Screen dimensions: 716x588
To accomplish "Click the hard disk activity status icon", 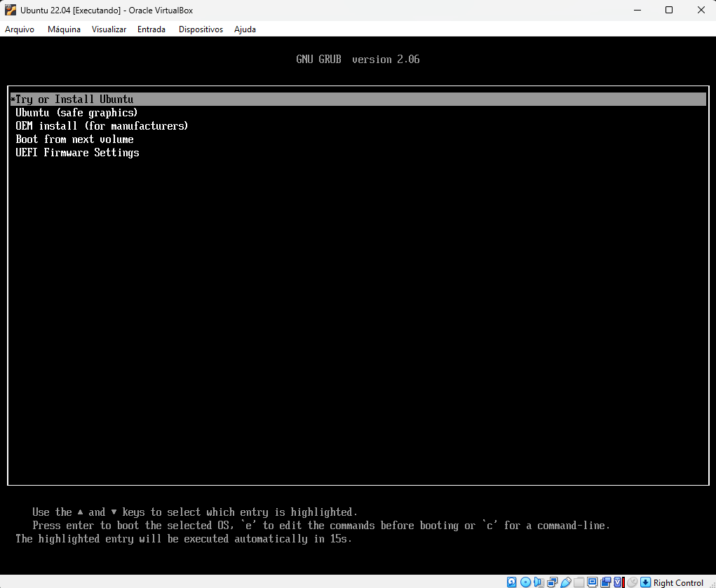I will click(x=512, y=582).
